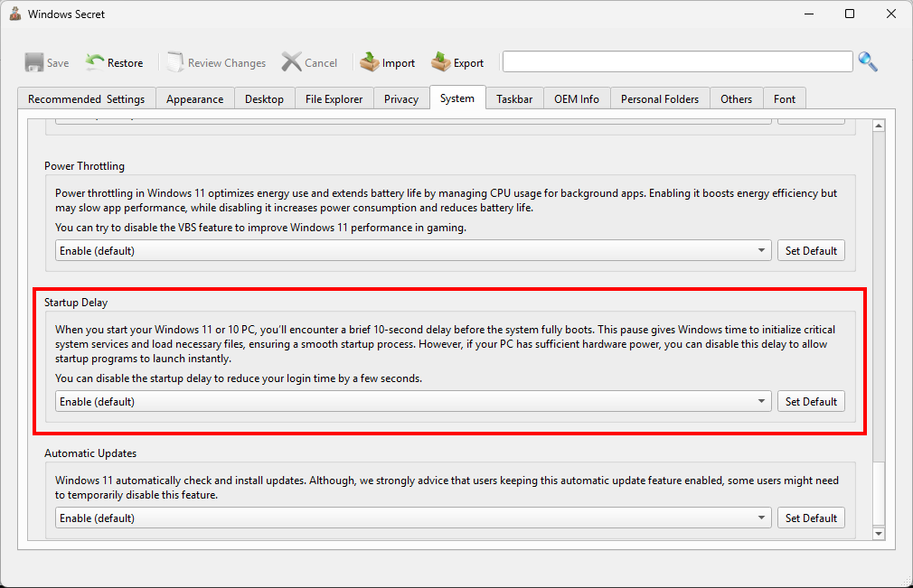This screenshot has width=913, height=588.
Task: Open Review Changes from the toolbar
Action: coord(217,63)
